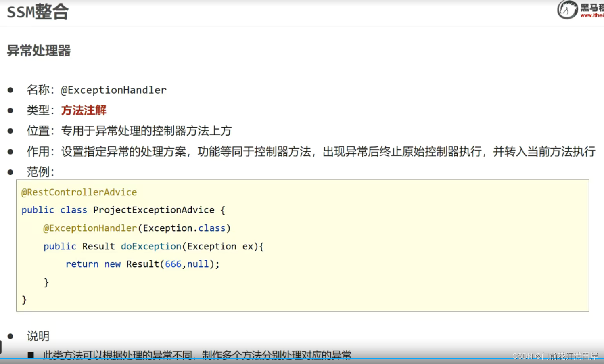Click the return new Result(666,null) line
Image resolution: width=604 pixels, height=364 pixels.
tap(142, 264)
